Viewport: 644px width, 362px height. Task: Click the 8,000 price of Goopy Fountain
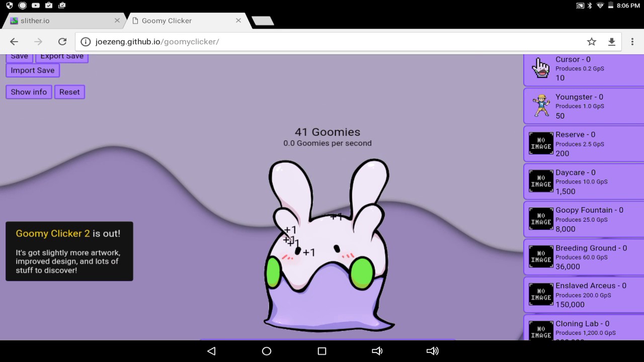pyautogui.click(x=565, y=229)
